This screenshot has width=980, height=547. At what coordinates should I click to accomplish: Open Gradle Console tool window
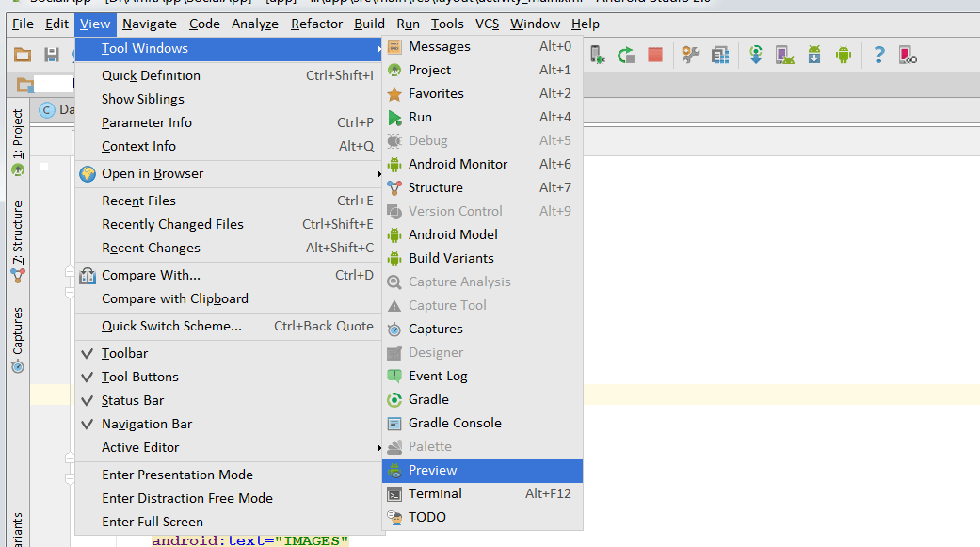(x=482, y=424)
